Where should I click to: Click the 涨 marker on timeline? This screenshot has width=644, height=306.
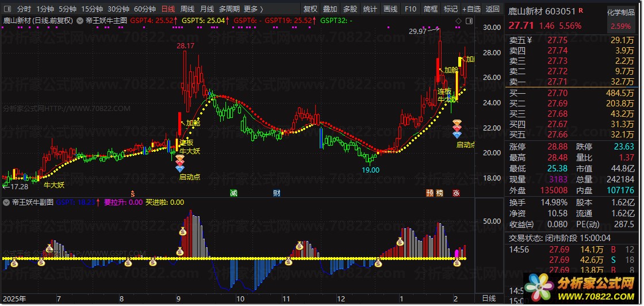click(x=456, y=192)
